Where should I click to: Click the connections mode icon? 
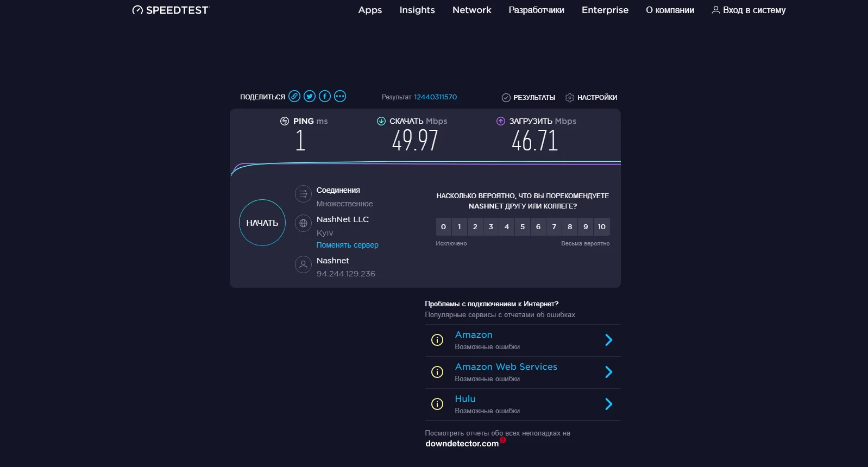[x=303, y=194]
